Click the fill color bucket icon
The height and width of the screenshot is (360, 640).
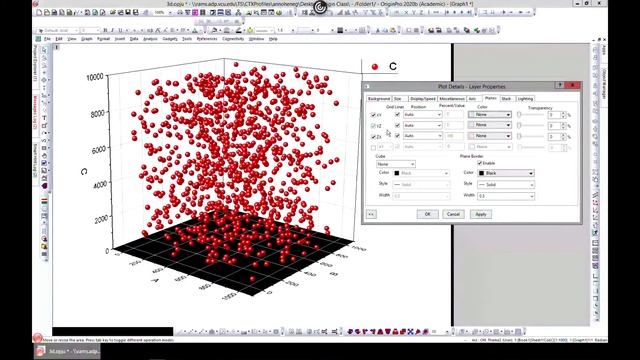point(214,31)
